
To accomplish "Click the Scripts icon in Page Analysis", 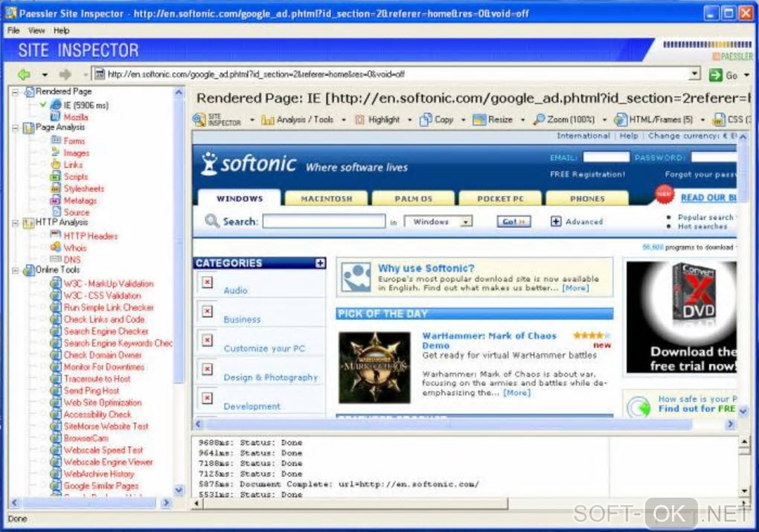I will [56, 176].
